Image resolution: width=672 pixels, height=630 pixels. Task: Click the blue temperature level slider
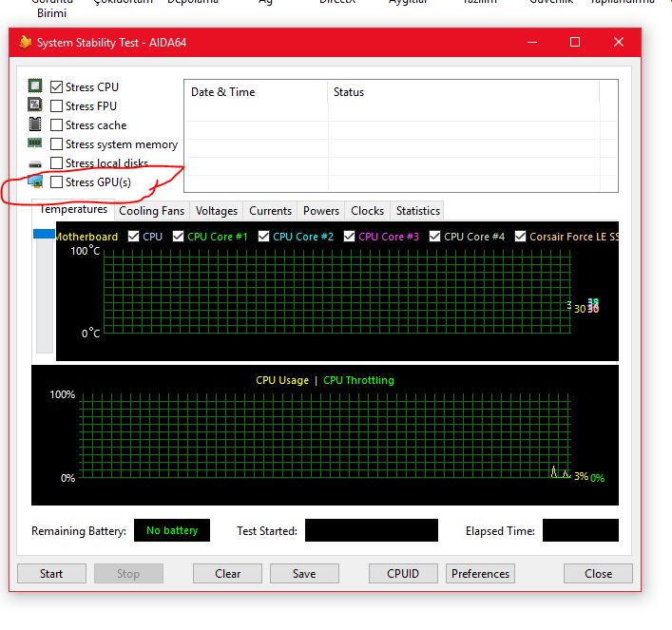tap(44, 234)
